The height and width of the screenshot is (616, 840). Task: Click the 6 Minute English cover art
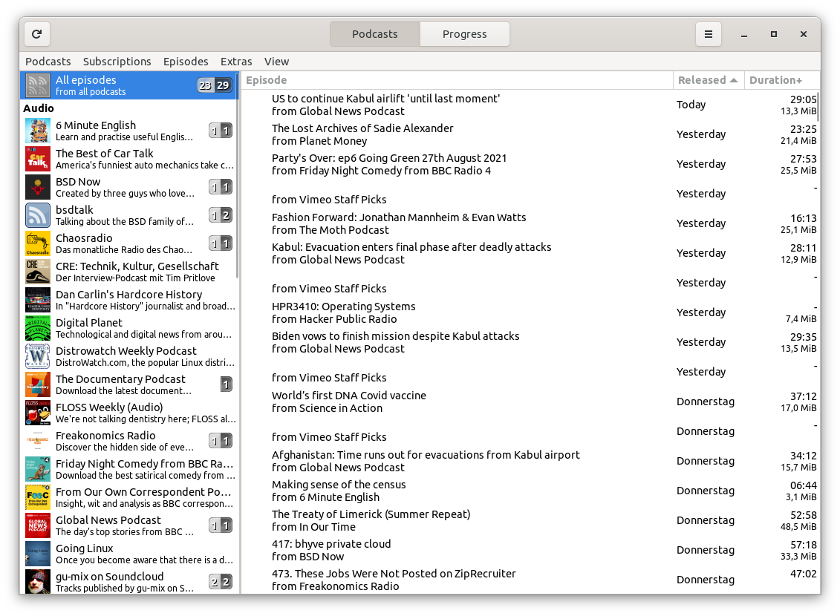pos(37,131)
